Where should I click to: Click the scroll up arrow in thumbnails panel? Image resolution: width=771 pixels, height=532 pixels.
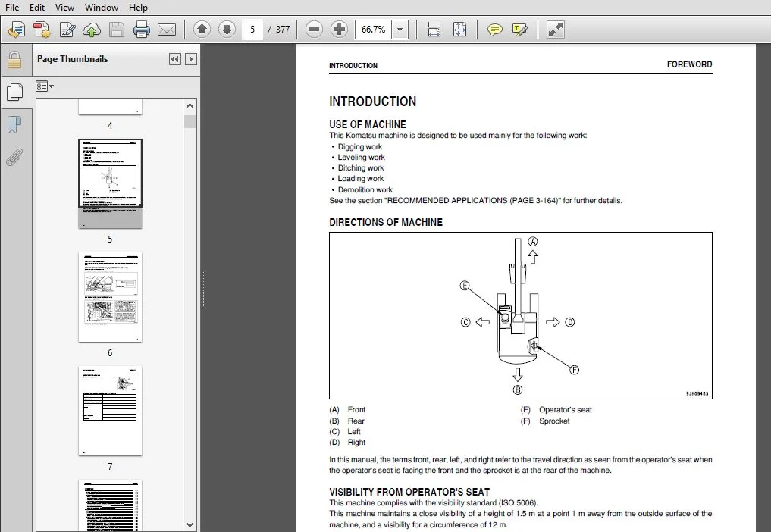tap(190, 105)
